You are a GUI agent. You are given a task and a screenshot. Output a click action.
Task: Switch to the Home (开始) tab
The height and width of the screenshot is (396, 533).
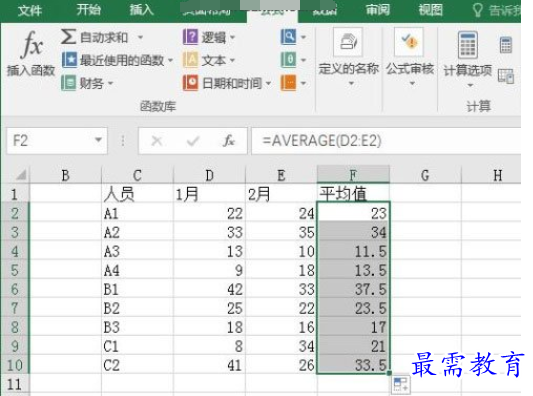tap(88, 10)
